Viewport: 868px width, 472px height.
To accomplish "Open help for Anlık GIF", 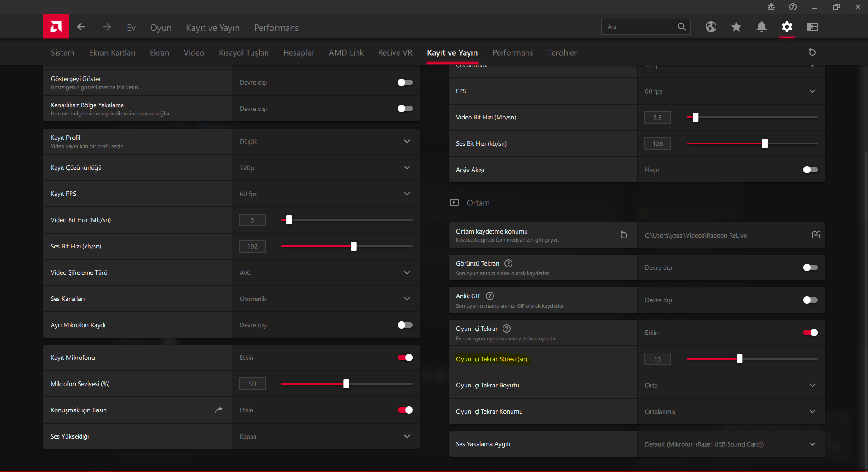I will tap(490, 296).
